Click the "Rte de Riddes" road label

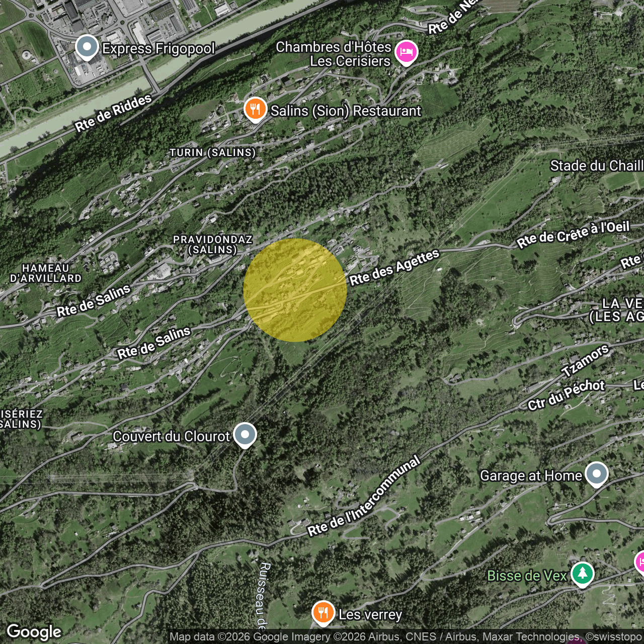coord(113,113)
